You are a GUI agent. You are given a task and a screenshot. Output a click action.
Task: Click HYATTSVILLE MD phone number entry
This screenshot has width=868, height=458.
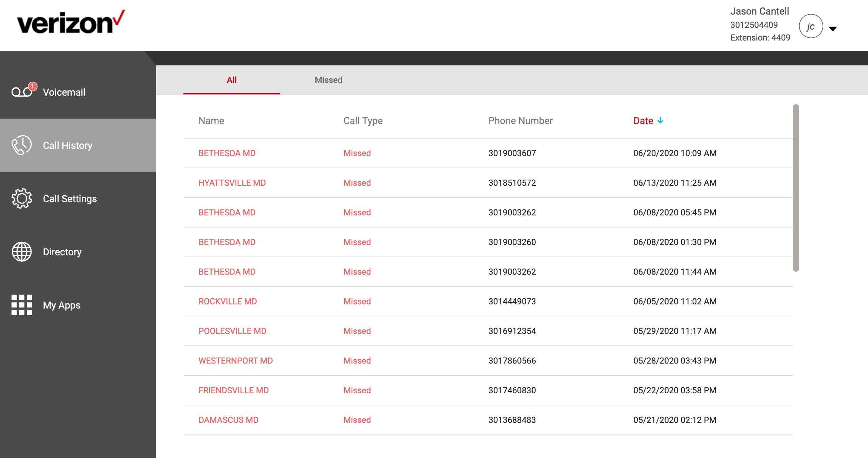[512, 182]
